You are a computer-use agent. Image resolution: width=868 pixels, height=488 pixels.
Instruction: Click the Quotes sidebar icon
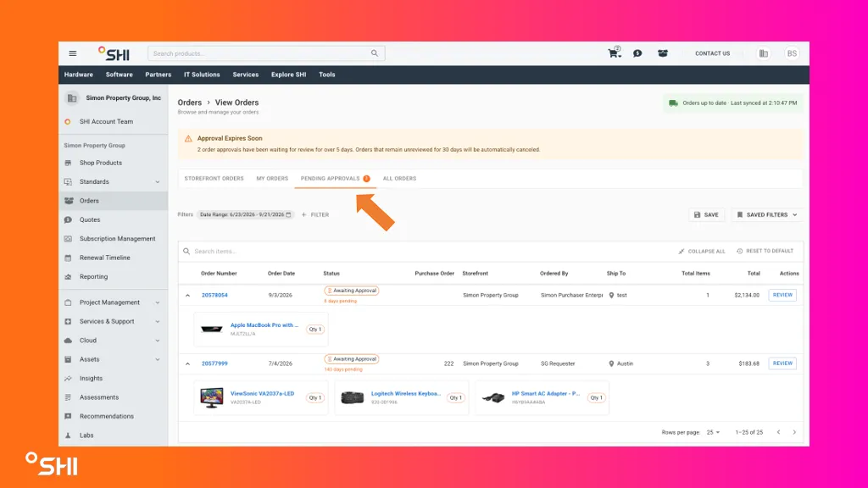tap(68, 219)
